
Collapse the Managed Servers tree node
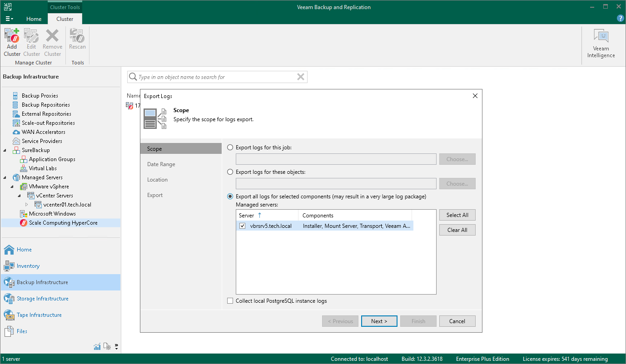5,177
